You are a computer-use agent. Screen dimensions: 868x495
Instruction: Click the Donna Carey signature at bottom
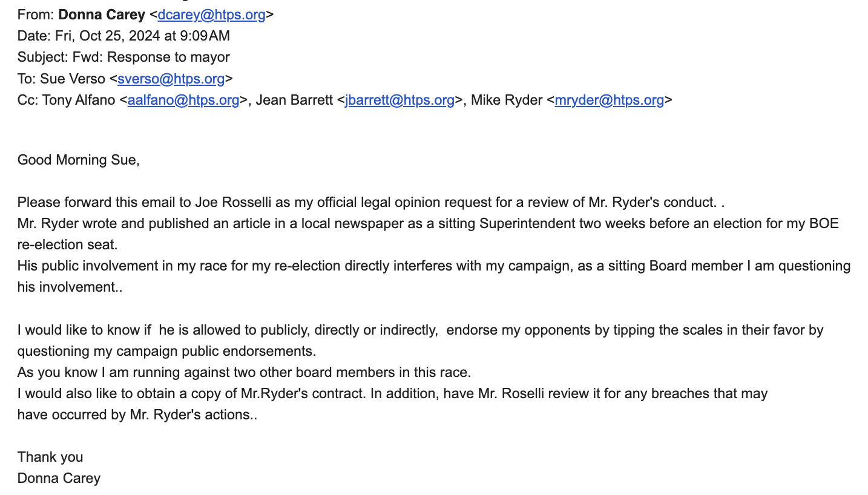click(59, 478)
